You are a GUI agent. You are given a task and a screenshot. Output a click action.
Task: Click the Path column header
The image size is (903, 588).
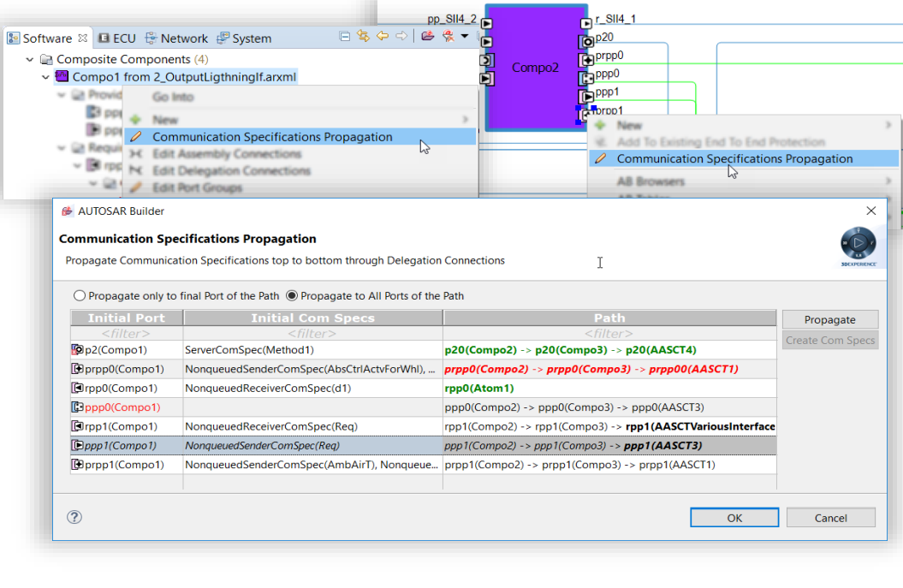point(610,318)
